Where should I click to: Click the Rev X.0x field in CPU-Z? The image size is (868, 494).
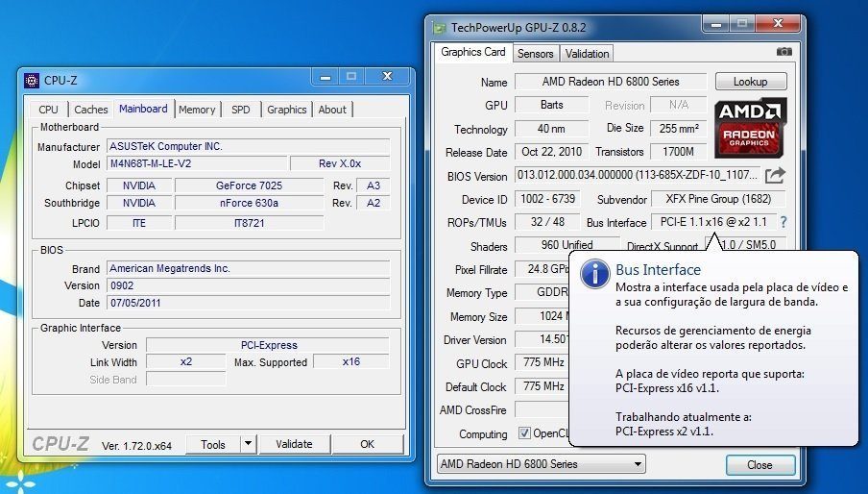pyautogui.click(x=340, y=163)
